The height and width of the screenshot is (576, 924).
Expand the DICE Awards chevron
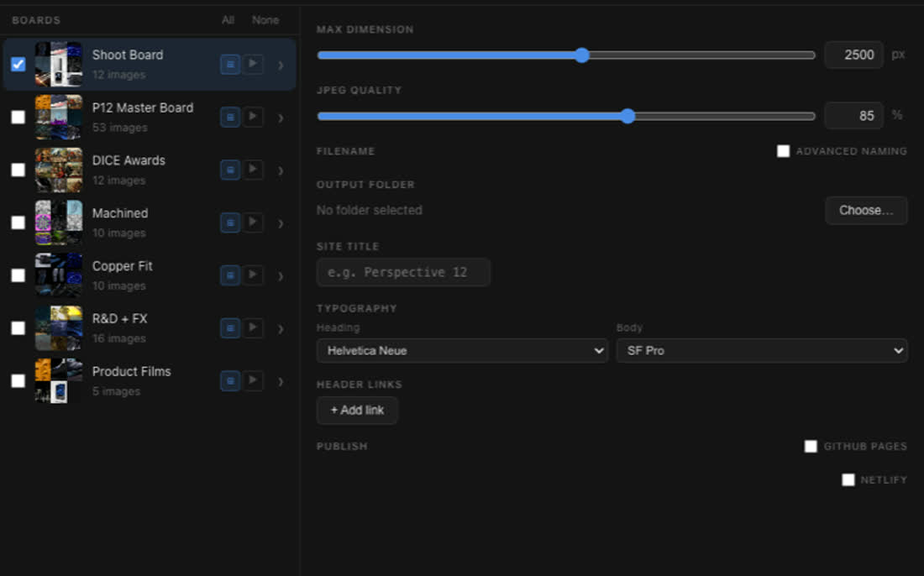(281, 170)
